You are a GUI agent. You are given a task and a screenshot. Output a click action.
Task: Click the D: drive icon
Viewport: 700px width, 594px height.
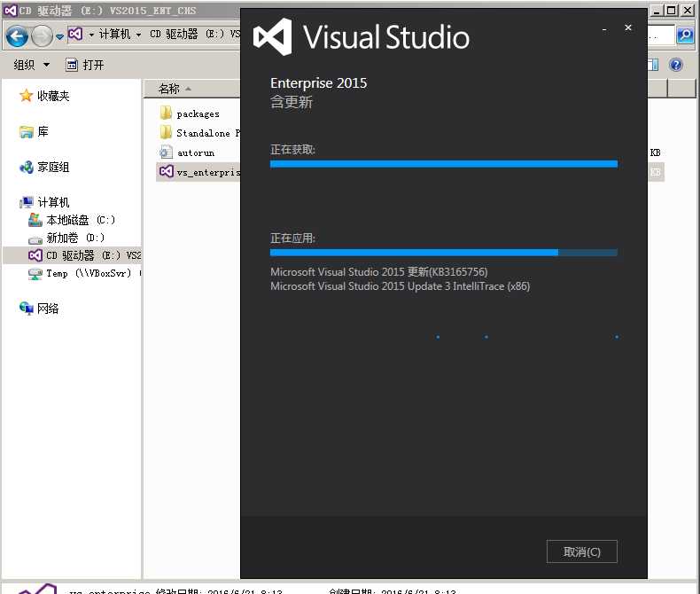click(x=35, y=240)
